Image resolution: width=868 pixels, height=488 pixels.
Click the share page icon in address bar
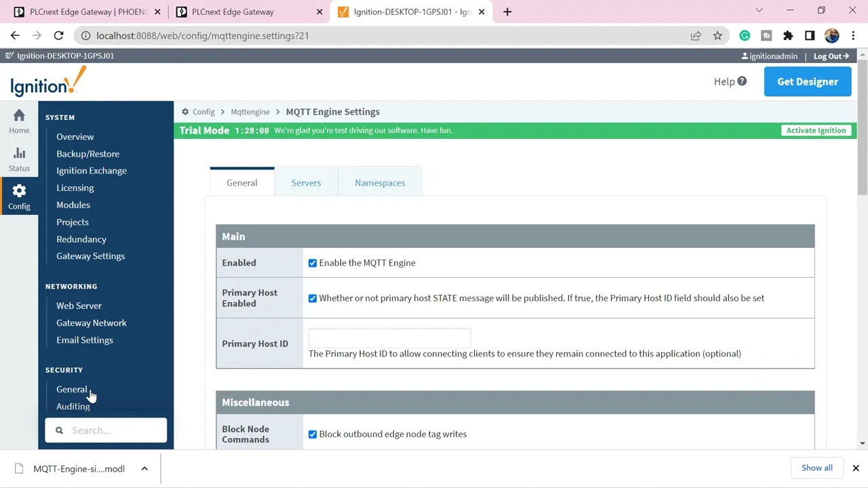(696, 36)
